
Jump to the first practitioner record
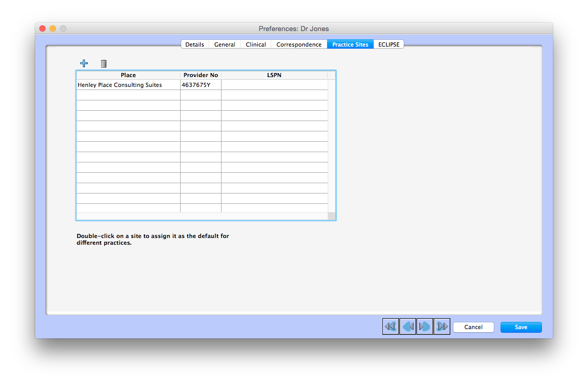click(390, 326)
